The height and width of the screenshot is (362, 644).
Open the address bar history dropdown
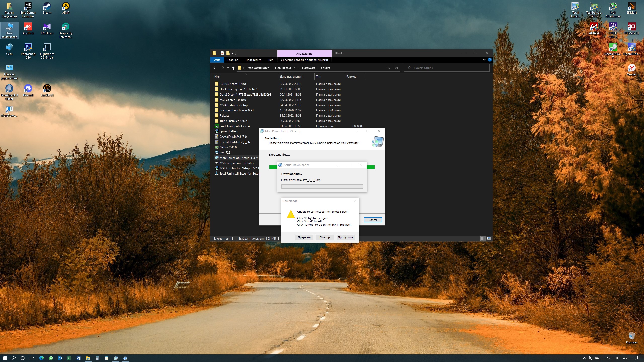(389, 68)
